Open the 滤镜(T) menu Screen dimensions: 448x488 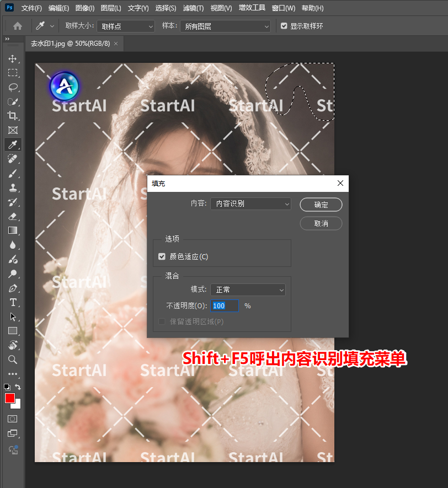coord(193,8)
